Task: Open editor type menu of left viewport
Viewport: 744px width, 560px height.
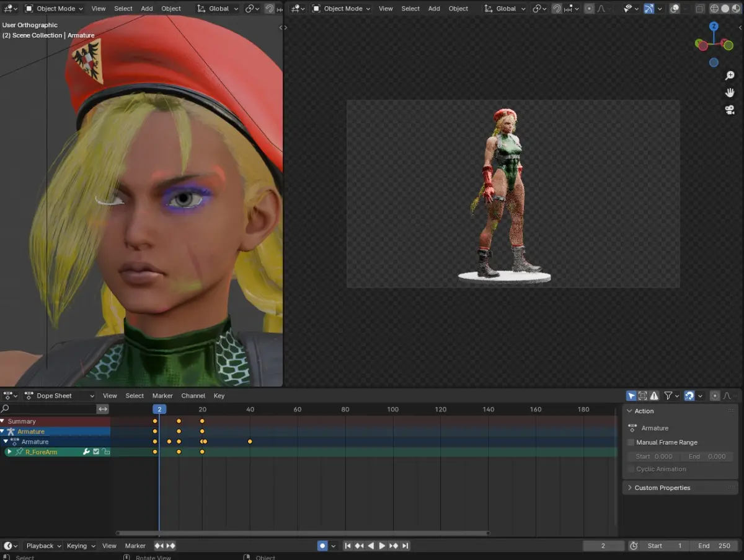Action: (11, 9)
